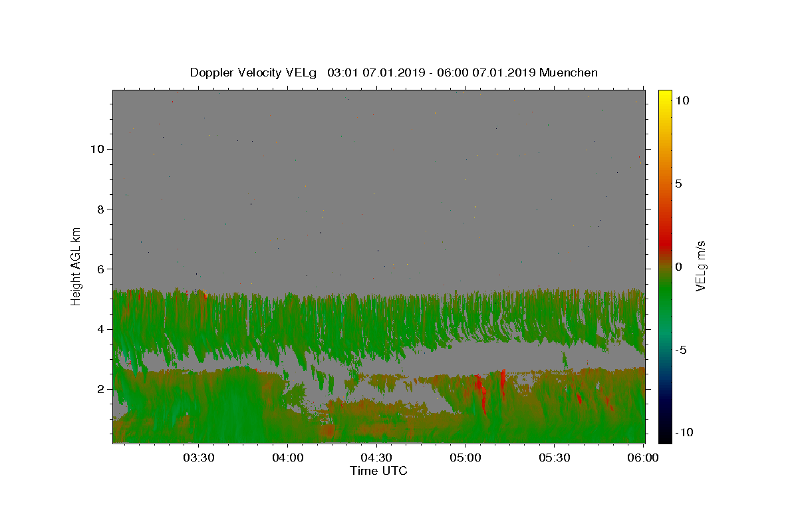This screenshot has width=798, height=532.
Task: Click the colorbar value -10 label
Action: pos(684,432)
